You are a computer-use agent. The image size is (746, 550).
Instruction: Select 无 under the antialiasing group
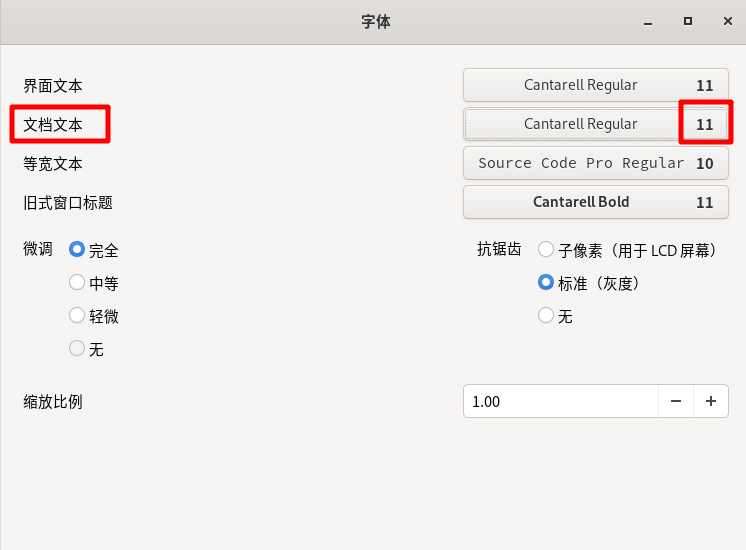click(x=546, y=316)
